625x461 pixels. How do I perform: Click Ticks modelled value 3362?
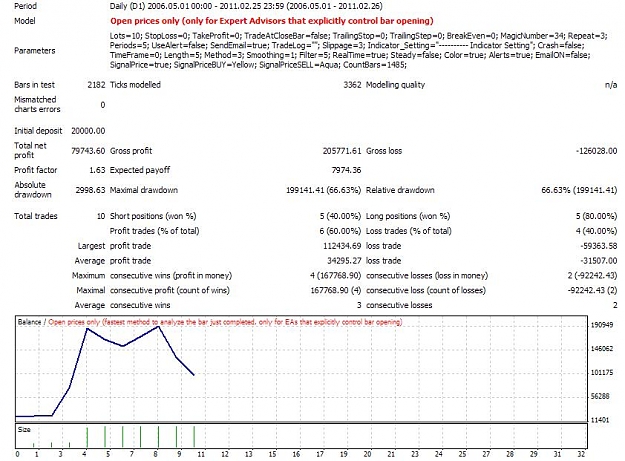point(352,85)
